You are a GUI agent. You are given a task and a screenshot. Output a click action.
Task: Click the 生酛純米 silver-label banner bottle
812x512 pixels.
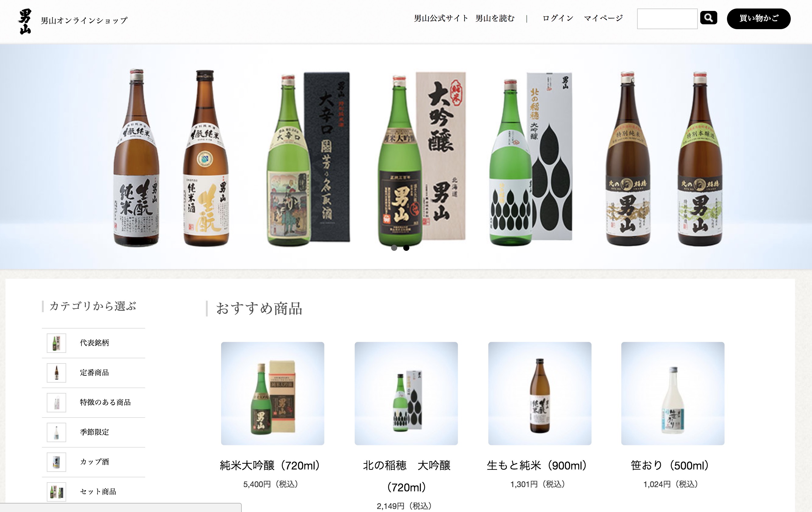click(x=136, y=158)
